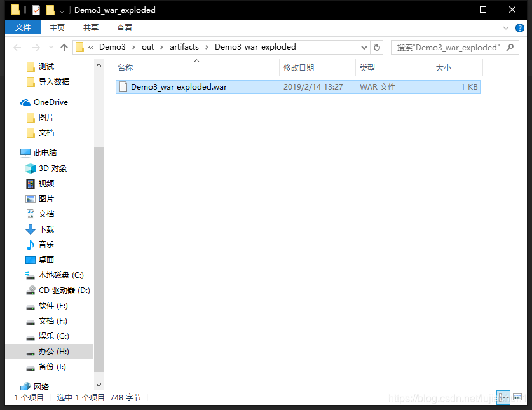Click the WAR 文件 type cell

click(378, 87)
